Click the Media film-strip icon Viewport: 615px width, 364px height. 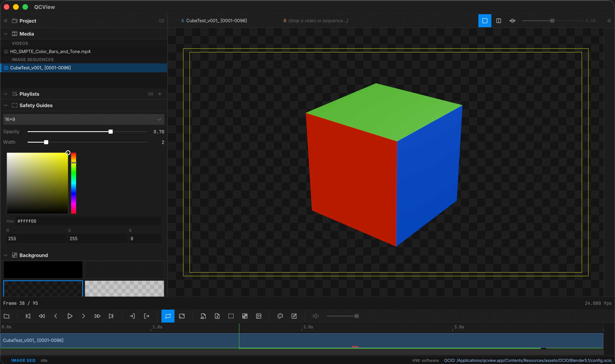[x=15, y=34]
